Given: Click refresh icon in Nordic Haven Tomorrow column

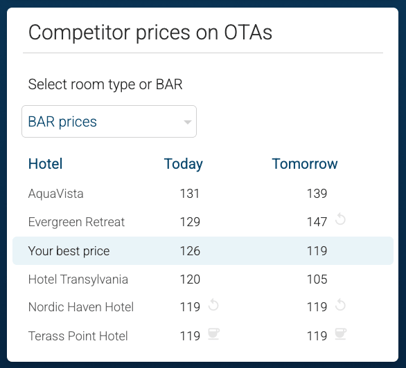Looking at the screenshot, I should (x=340, y=305).
